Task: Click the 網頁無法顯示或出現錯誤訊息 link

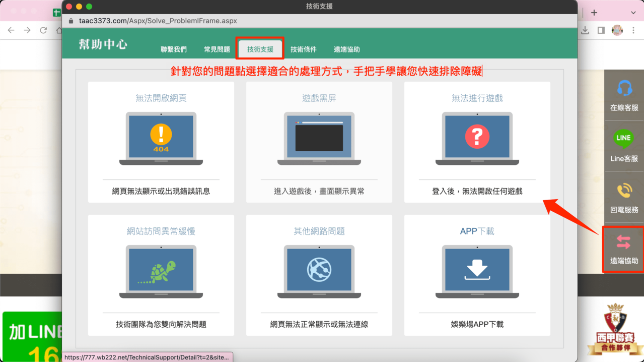Action: (161, 192)
